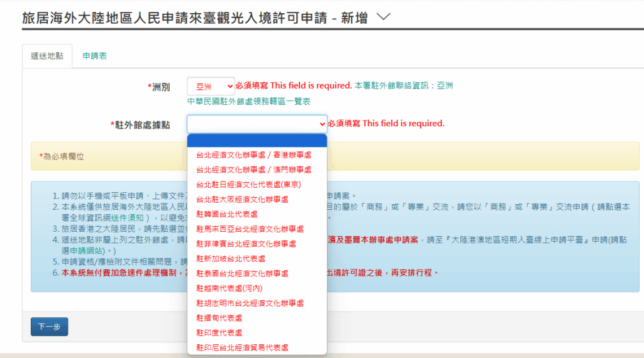Open the 申請表 tab
The image size is (644, 358).
pos(95,56)
